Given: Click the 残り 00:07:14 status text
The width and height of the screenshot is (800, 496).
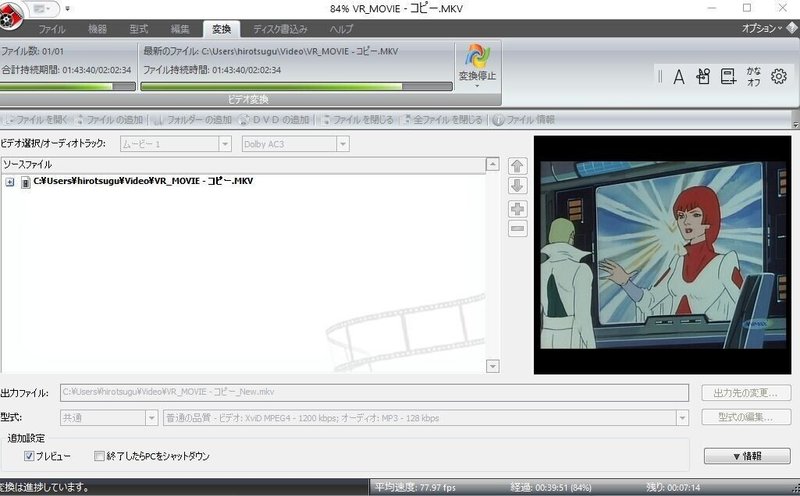Looking at the screenshot, I should (673, 487).
